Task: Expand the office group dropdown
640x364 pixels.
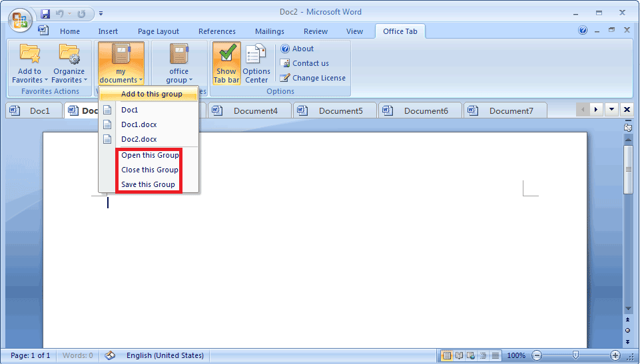Action: (x=178, y=63)
